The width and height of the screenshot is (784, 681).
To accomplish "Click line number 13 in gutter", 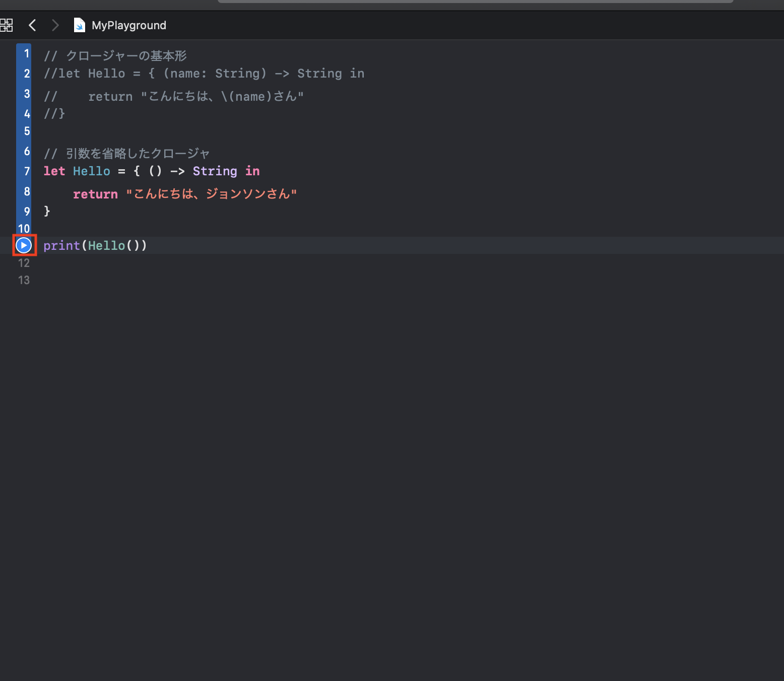I will click(24, 280).
